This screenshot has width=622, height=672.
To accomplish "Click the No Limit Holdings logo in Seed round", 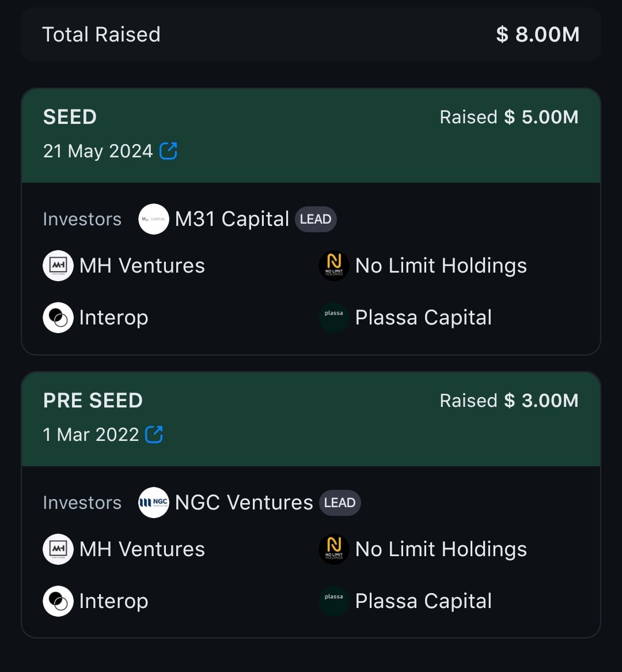I will click(333, 266).
